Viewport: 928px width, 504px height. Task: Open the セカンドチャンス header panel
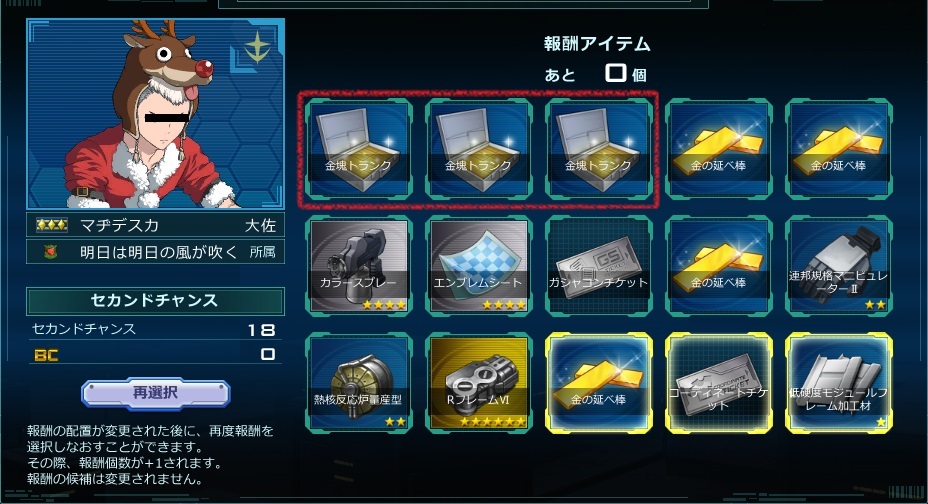(155, 301)
